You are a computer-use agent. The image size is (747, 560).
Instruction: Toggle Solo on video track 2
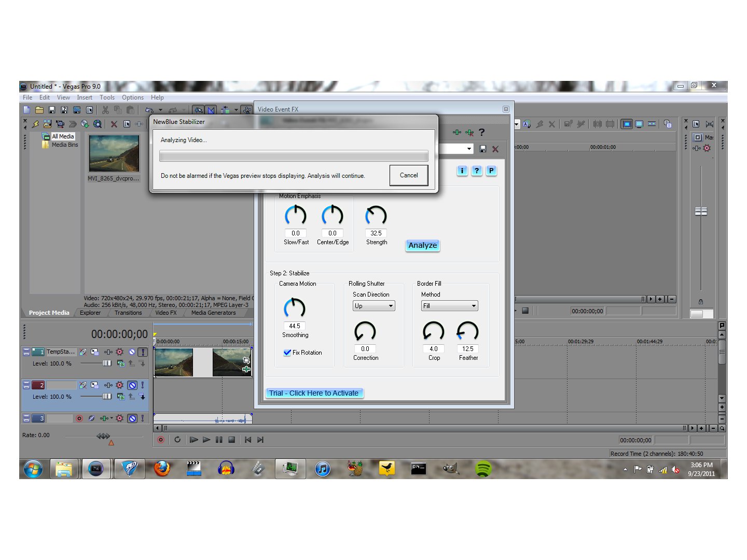pos(143,385)
